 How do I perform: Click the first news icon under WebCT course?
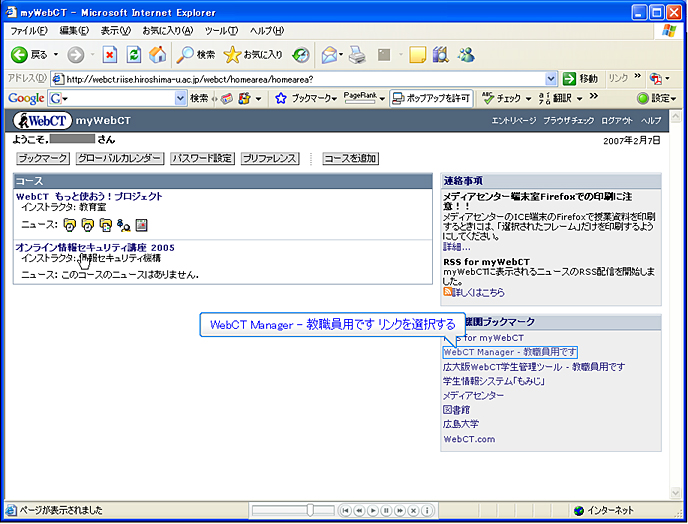click(69, 225)
